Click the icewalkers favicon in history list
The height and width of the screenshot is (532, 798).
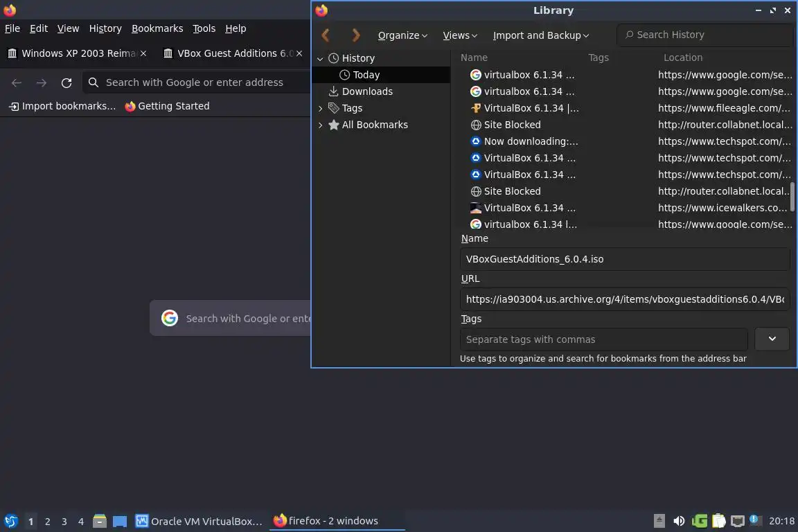click(476, 208)
